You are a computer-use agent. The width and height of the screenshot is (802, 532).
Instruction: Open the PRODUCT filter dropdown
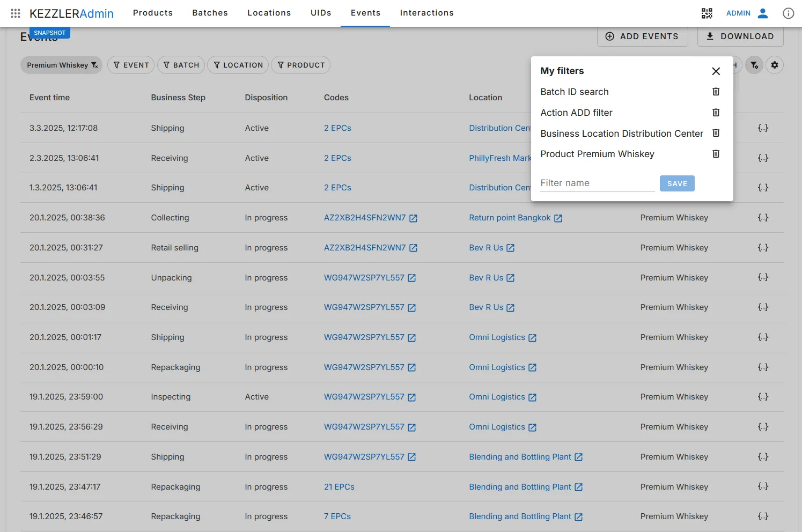pyautogui.click(x=300, y=65)
